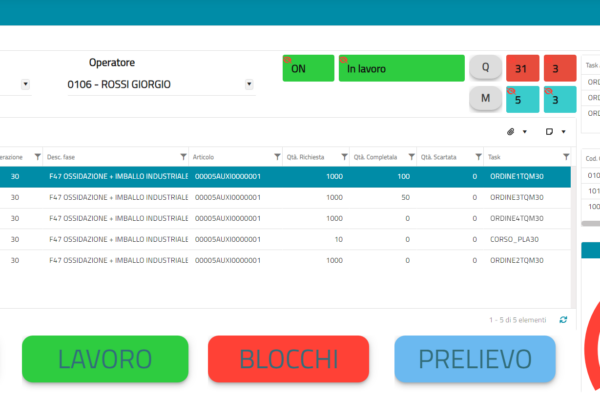Click the table vertical scrollbar
Image resolution: width=600 pixels, height=400 pixels.
(x=574, y=237)
